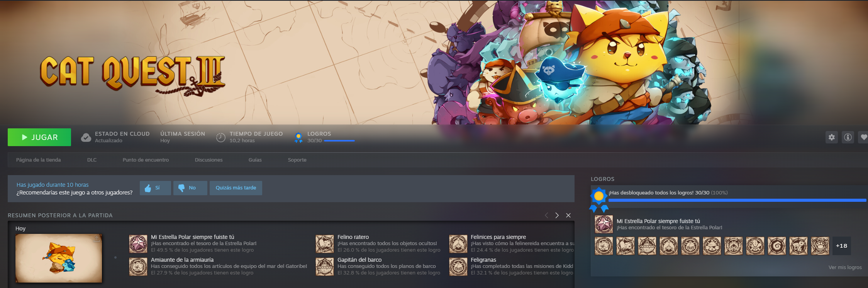Viewport: 868px width, 288px height.
Task: Click the 'El 32.8 % de los jugadores' stat line
Action: (389, 273)
